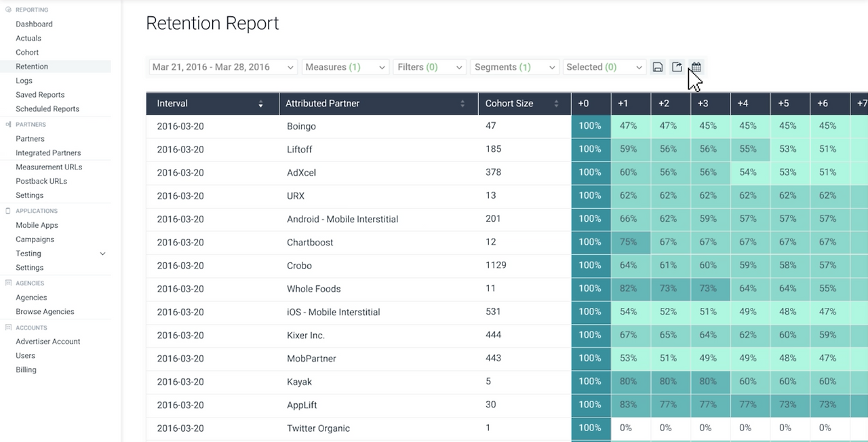
Task: Open the schedule report calendar icon
Action: pyautogui.click(x=696, y=67)
